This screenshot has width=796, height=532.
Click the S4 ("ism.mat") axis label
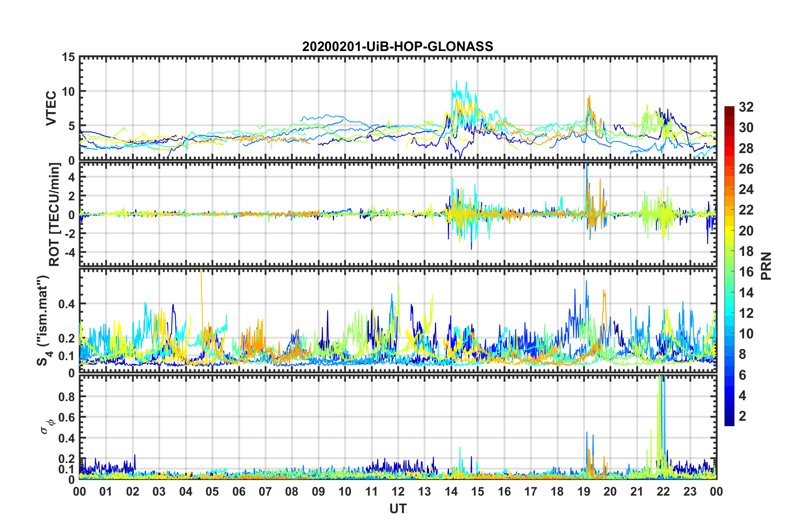click(44, 320)
